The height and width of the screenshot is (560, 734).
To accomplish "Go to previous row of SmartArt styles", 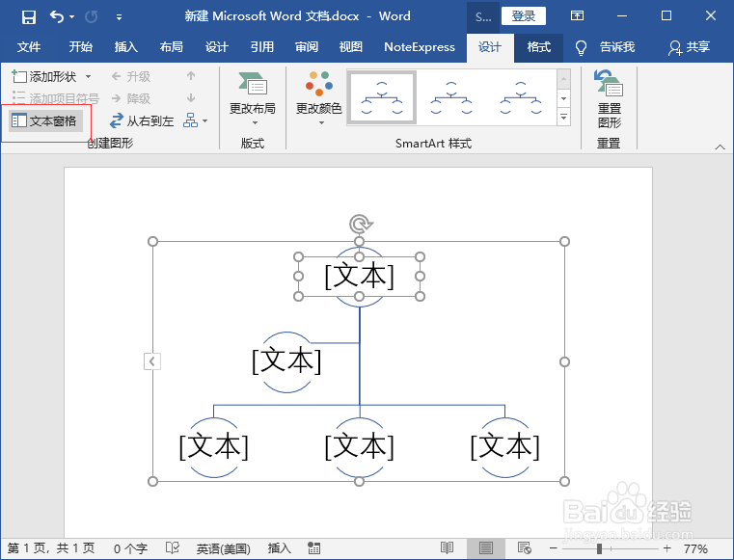I will click(563, 79).
